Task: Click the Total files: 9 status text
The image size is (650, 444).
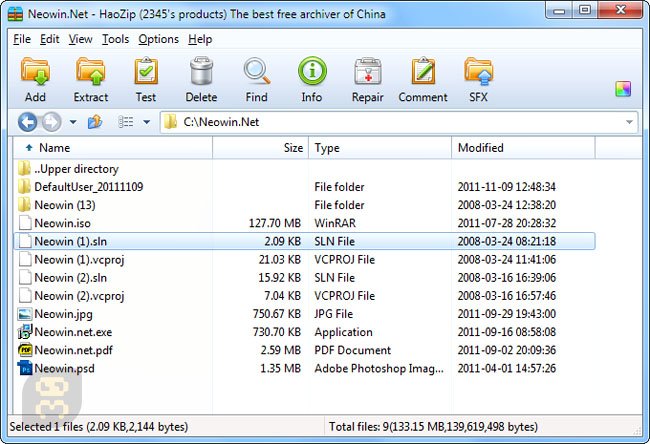Action: 433,427
